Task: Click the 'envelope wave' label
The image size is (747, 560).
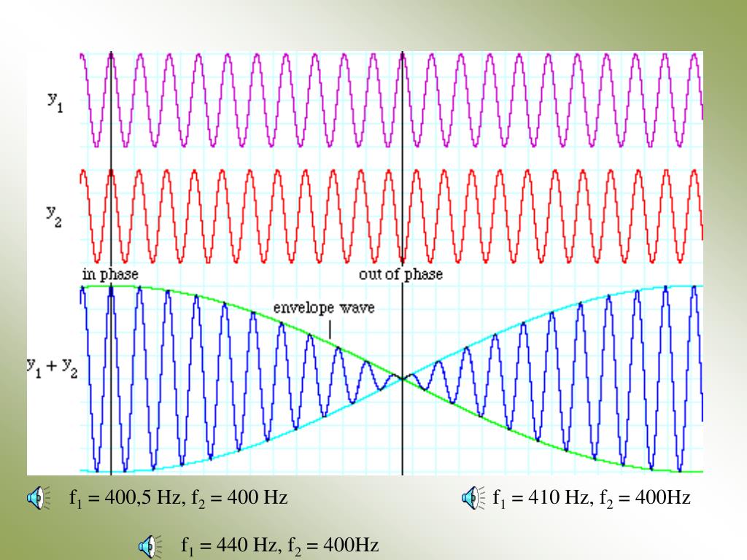Action: 324,308
